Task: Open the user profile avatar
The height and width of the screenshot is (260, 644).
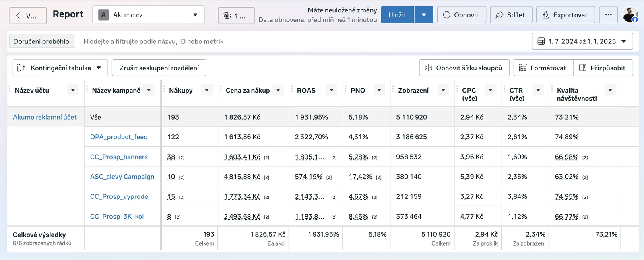Action: tap(630, 15)
